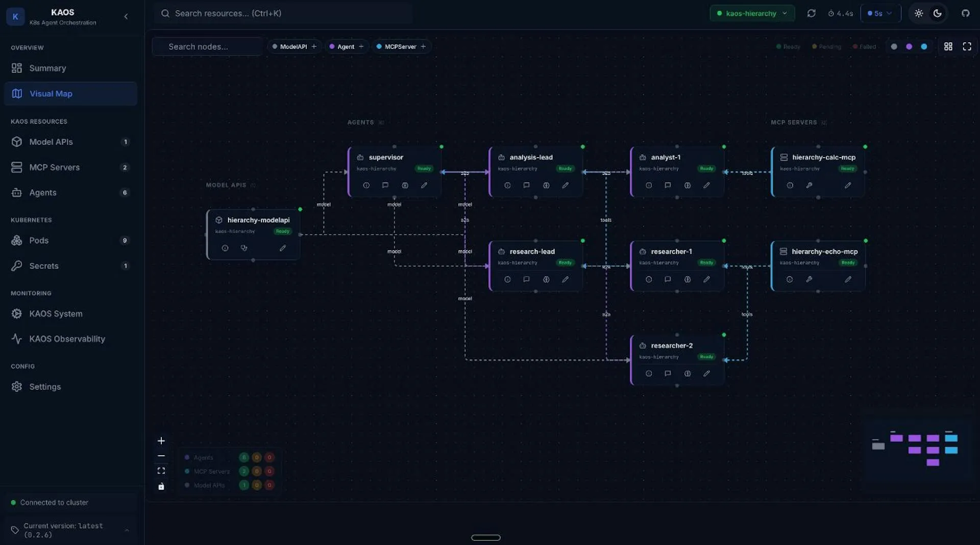This screenshot has width=980, height=545.
Task: Toggle the Failed status filter
Action: [x=864, y=46]
